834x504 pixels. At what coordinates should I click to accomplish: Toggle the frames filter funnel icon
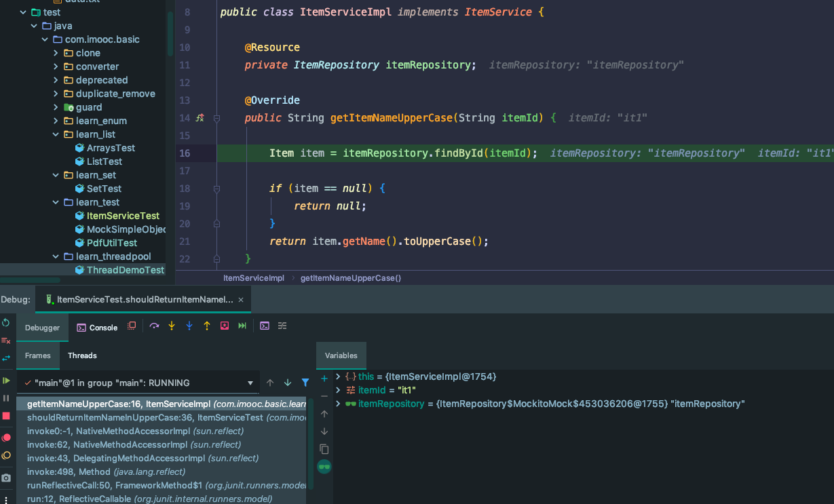305,383
